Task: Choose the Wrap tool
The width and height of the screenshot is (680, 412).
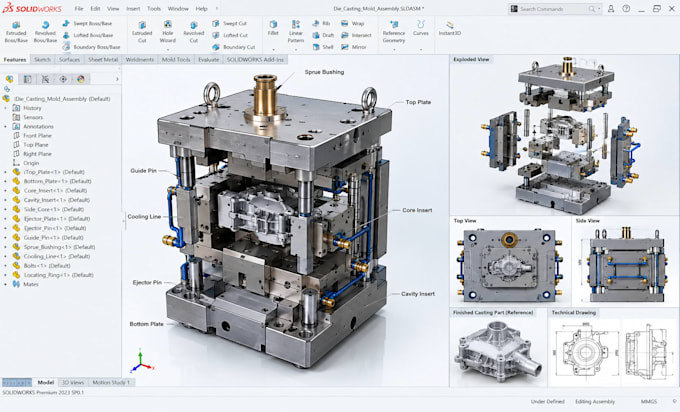Action: pos(352,23)
